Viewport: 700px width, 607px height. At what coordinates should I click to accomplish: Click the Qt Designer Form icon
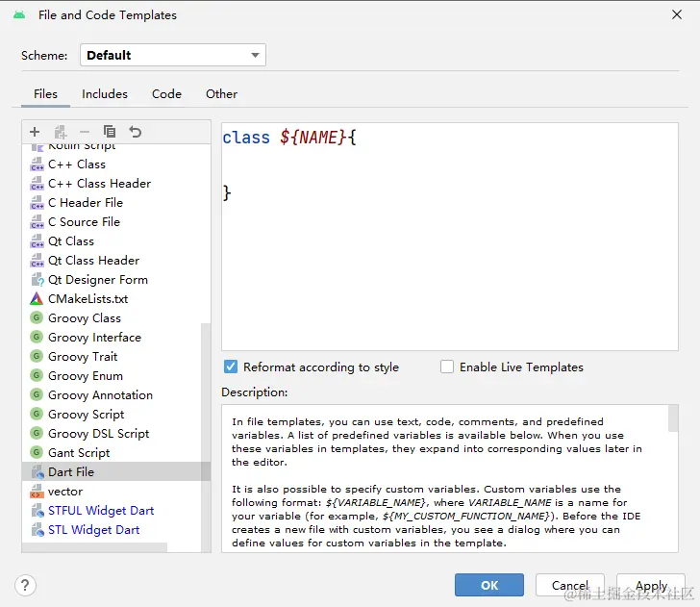(37, 280)
